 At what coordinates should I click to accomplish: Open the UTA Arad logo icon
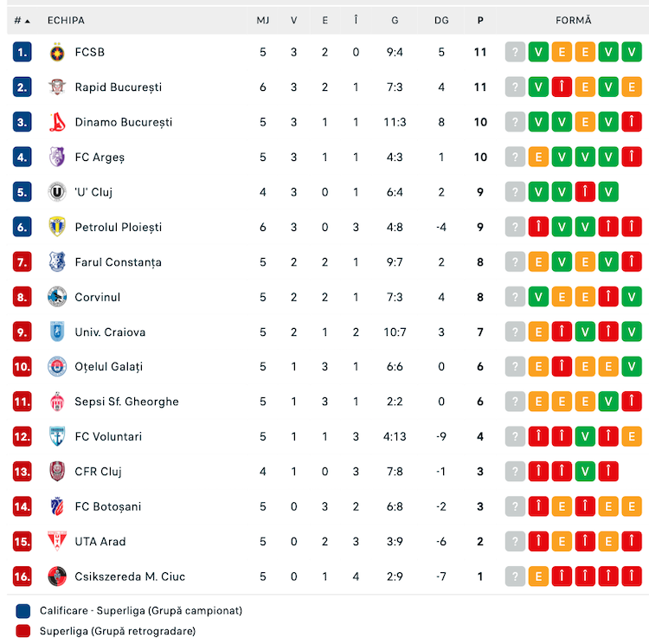click(57, 541)
